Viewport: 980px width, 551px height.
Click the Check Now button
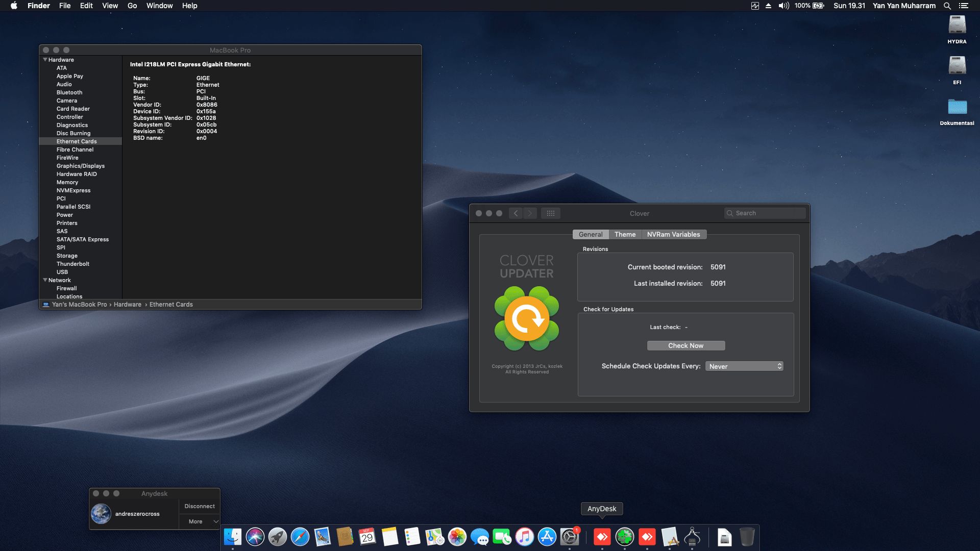[685, 345]
